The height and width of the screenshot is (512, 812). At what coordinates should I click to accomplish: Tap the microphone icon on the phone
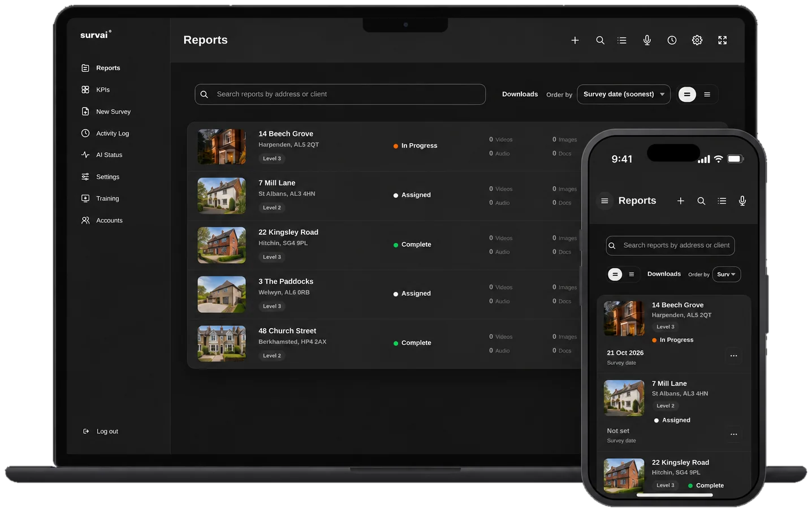click(742, 201)
